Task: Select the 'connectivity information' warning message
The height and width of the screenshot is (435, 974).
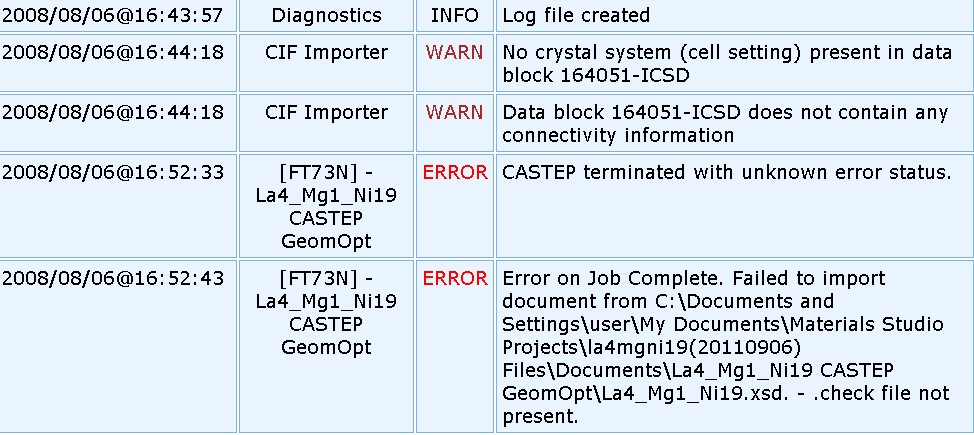Action: coord(725,123)
